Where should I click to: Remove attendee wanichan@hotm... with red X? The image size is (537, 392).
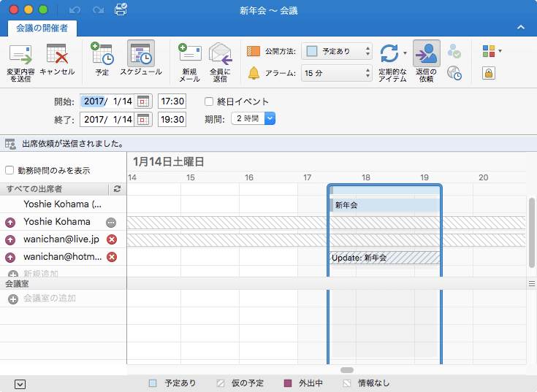(x=112, y=257)
